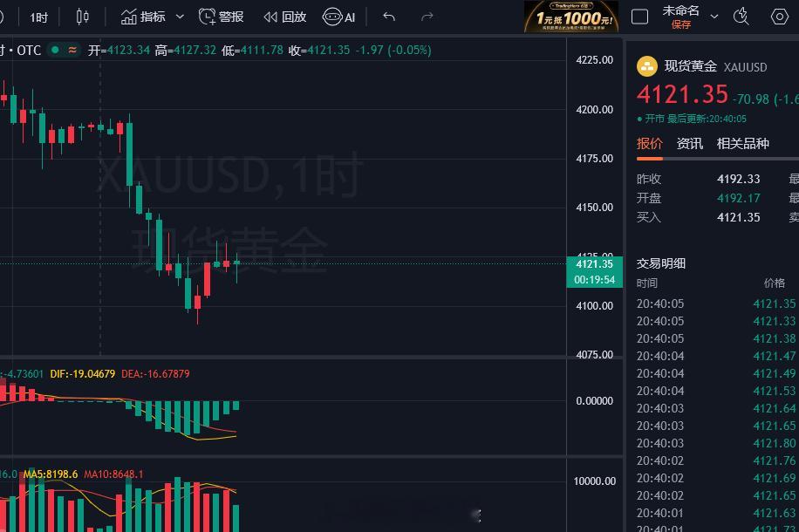Click the 现货黄金 XAUUSD title
799x532 pixels.
715,67
